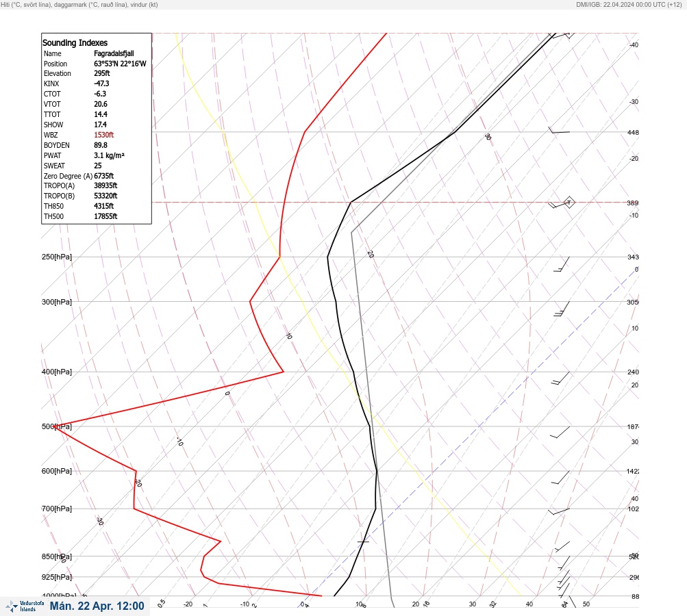Click the wind barb at the 600 hPa level
The height and width of the screenshot is (616, 687).
560,478
